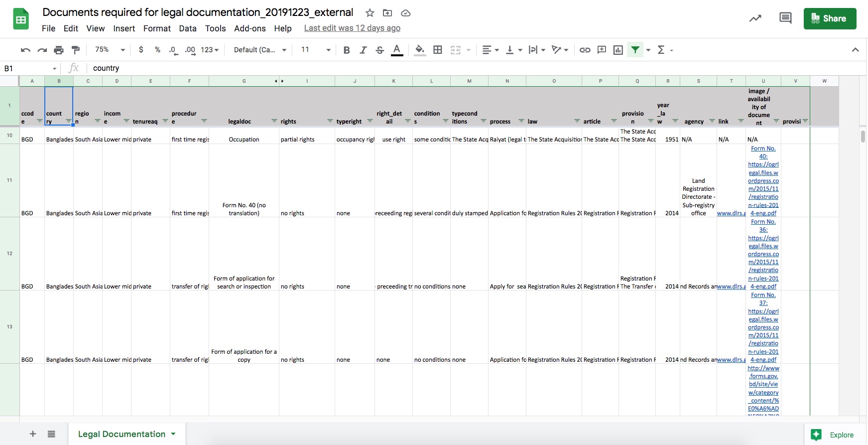Viewport: 868px width, 445px height.
Task: Redo the last undone action
Action: coord(42,50)
